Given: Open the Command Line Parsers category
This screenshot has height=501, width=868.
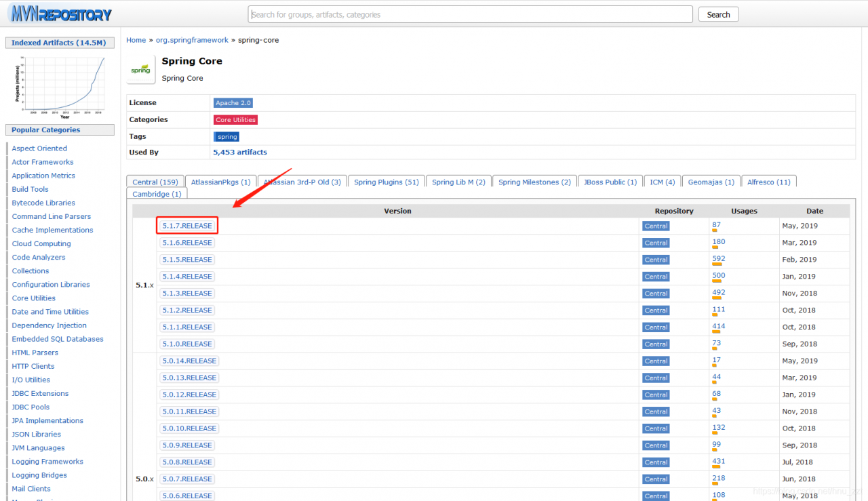Looking at the screenshot, I should click(x=52, y=216).
